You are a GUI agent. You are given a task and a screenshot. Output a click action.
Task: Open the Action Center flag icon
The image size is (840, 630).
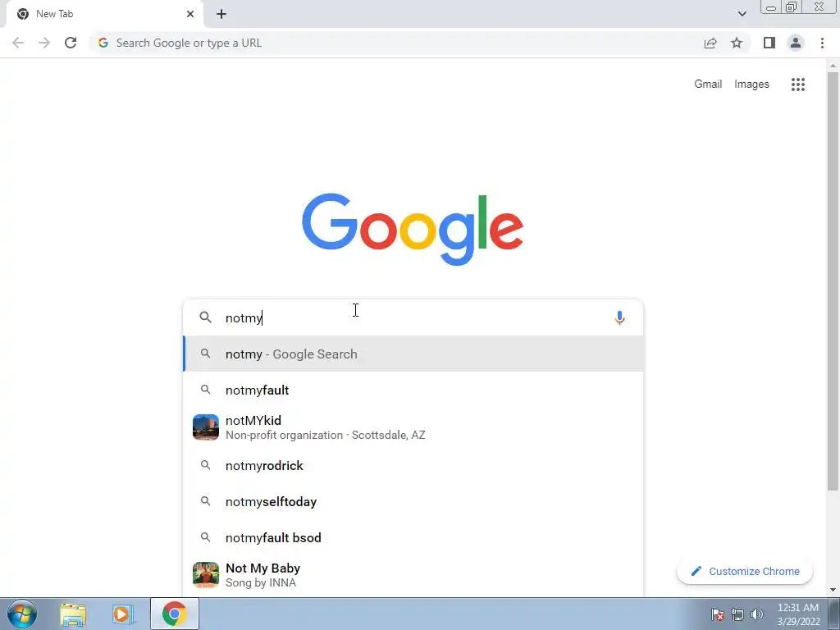pyautogui.click(x=718, y=614)
